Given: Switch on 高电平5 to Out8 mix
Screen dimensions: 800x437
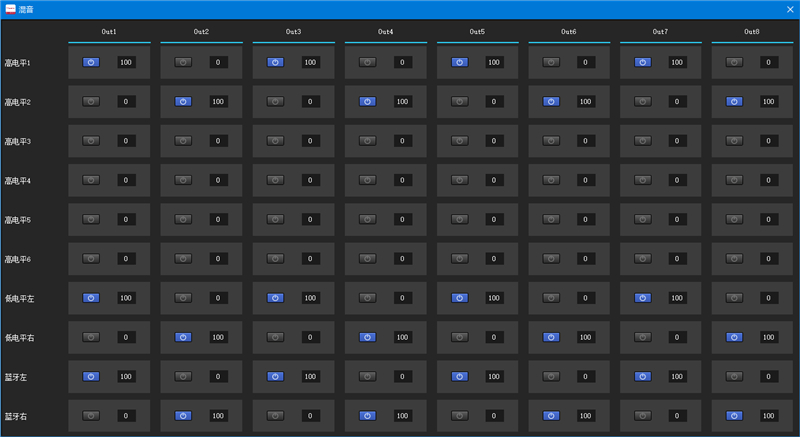Looking at the screenshot, I should (734, 219).
